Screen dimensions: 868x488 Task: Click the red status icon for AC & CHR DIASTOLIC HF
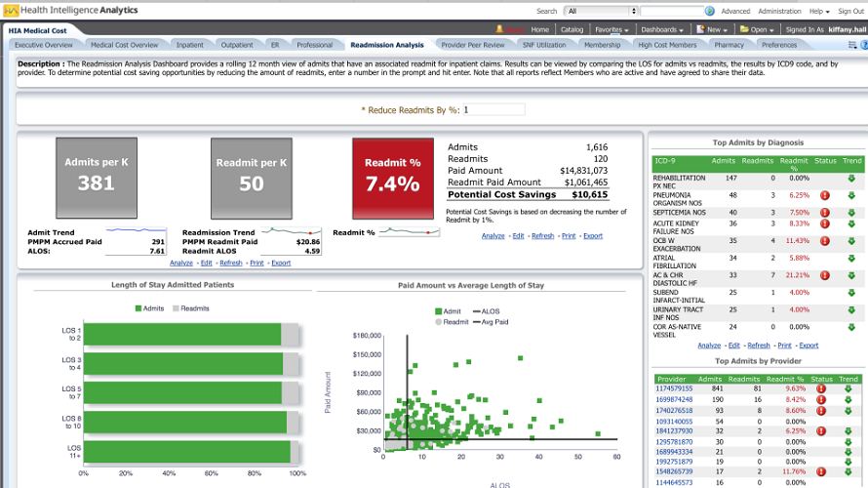point(825,275)
